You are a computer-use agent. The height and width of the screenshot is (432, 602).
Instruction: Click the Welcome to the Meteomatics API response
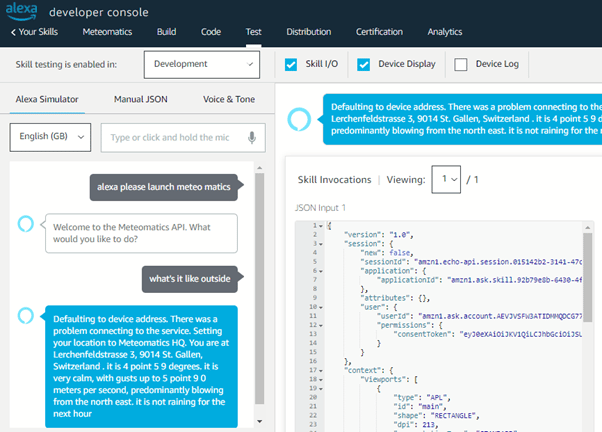click(141, 233)
